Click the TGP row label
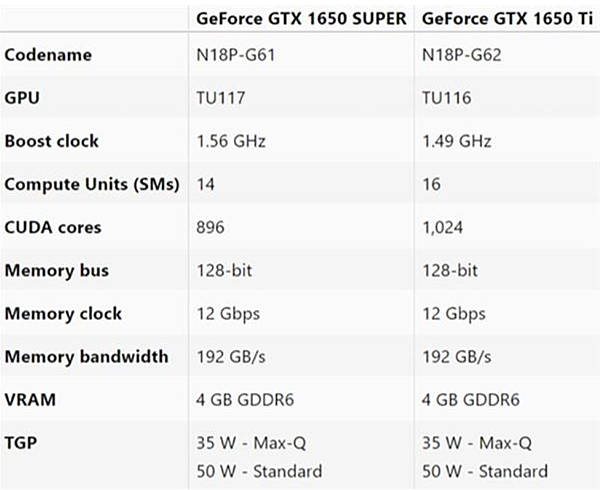Screen dimensions: 600x490 click(x=21, y=443)
